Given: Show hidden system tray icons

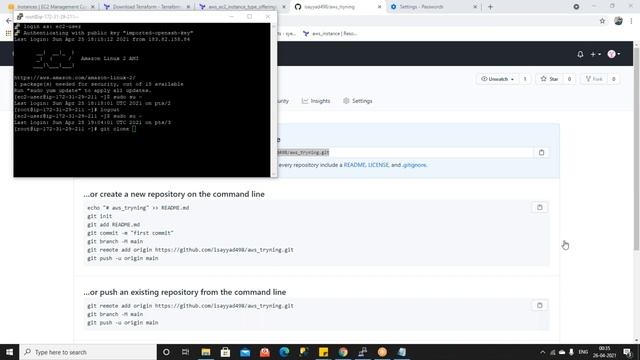Looking at the screenshot, I should click(542, 352).
